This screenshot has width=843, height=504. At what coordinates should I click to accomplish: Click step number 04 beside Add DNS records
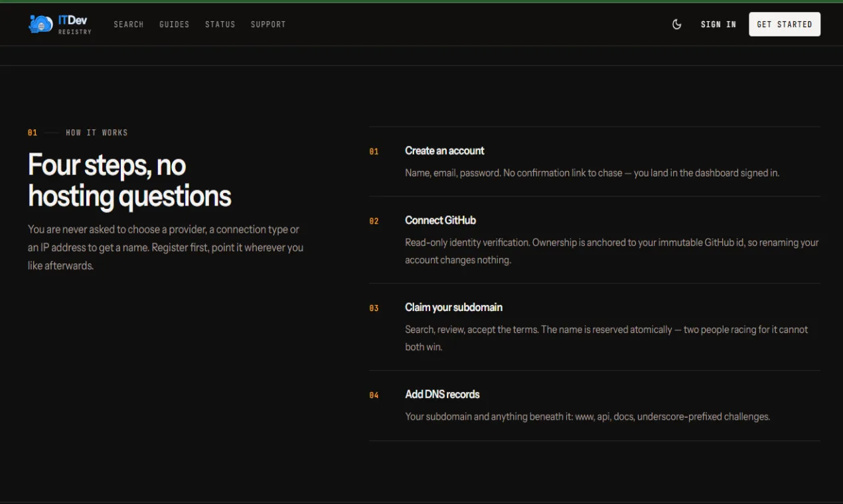(x=374, y=395)
